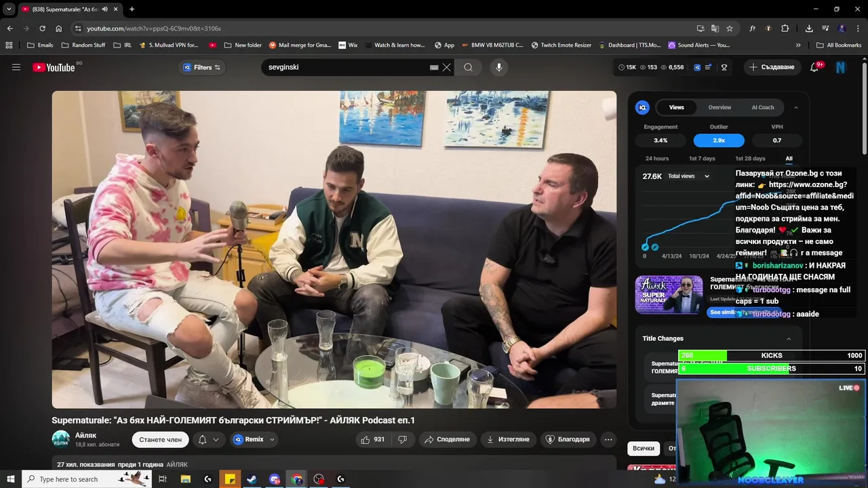Switch to the Views tab

point(677,107)
